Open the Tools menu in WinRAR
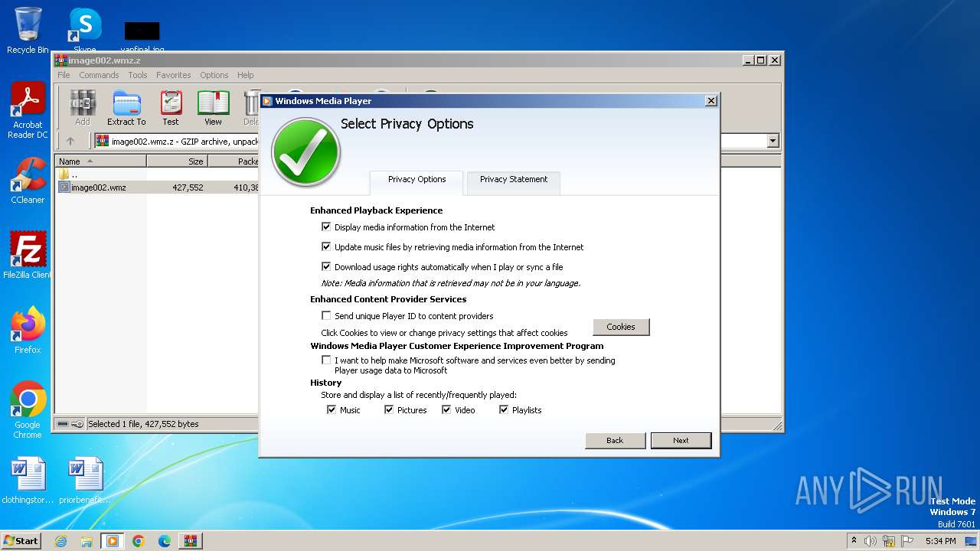Screen dimensions: 980x551 [x=138, y=75]
